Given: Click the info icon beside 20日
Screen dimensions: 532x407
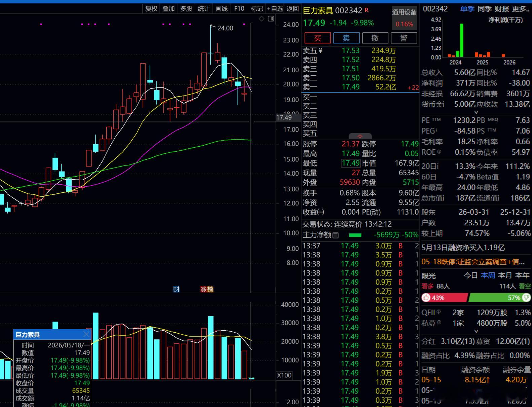Looking at the screenshot, I should (438, 166).
